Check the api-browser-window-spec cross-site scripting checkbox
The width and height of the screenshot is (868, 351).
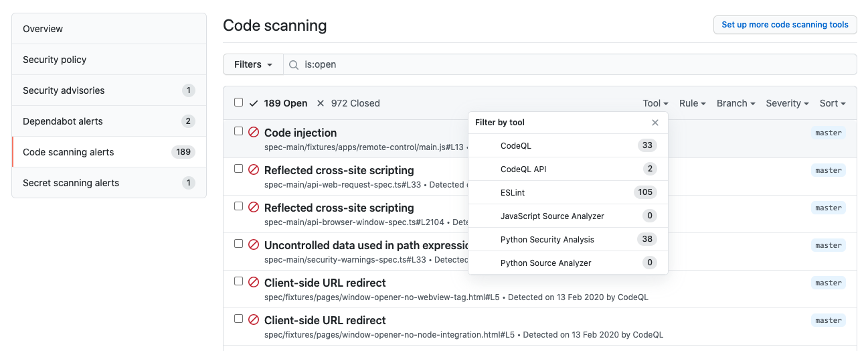[239, 206]
